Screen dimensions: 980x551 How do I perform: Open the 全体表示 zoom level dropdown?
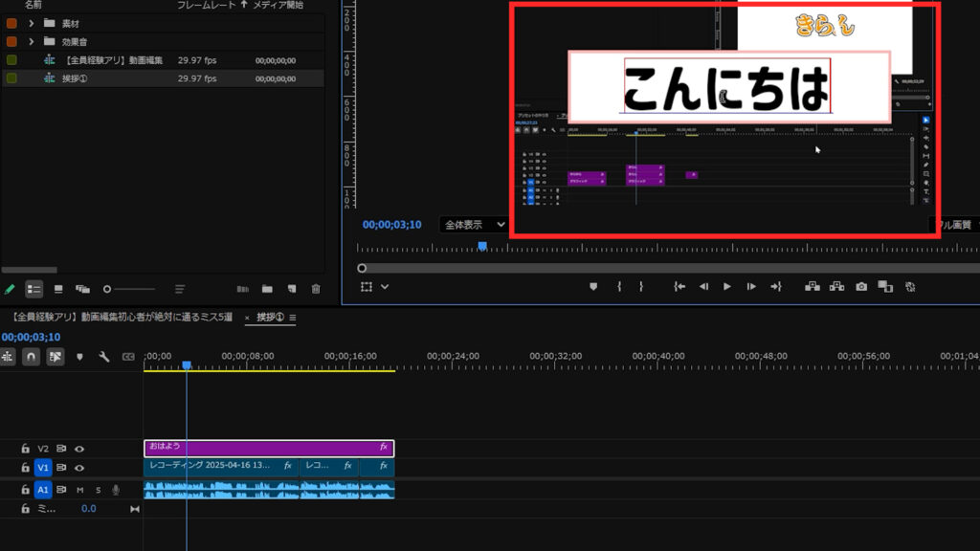pos(474,225)
